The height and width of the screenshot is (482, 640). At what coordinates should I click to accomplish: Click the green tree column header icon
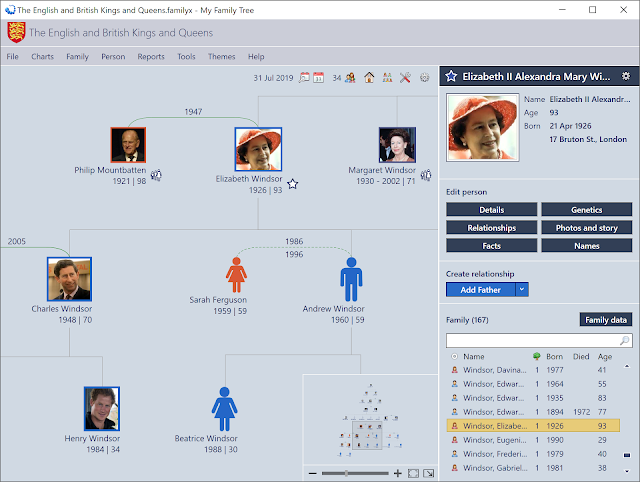click(x=537, y=356)
